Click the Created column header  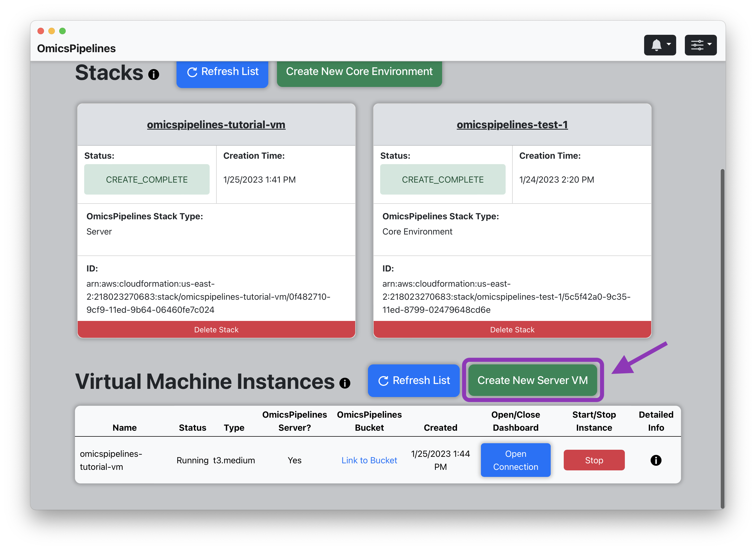(x=440, y=428)
